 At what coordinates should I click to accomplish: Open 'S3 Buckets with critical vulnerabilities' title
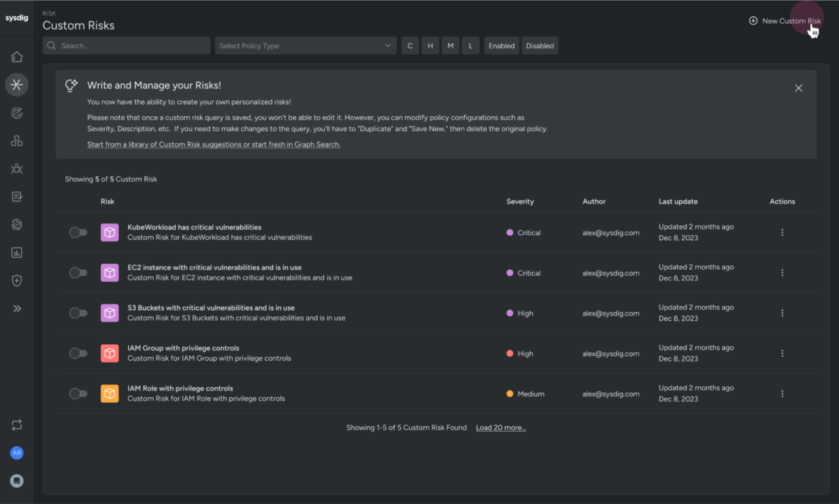[211, 308]
